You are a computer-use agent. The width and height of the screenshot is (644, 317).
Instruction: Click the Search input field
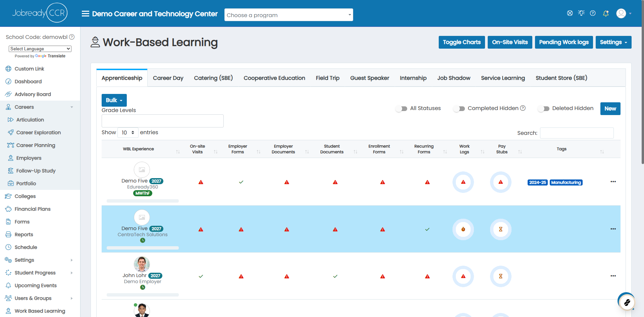coord(577,133)
